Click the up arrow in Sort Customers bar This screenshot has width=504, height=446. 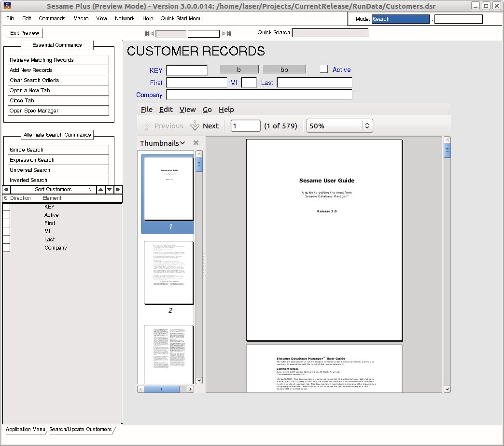(100, 190)
